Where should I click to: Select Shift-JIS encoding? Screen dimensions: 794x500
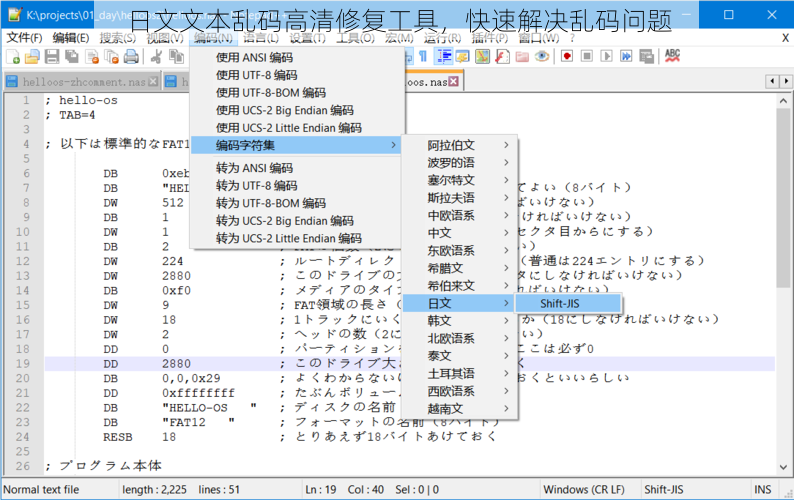coord(568,303)
